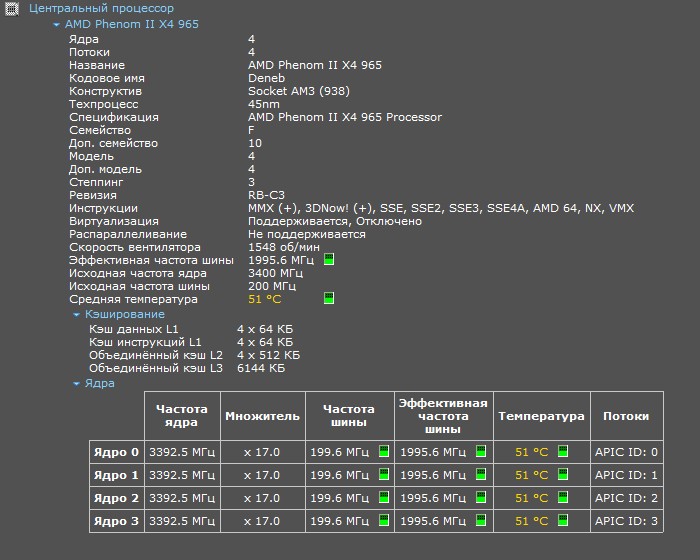700x560 pixels.
Task: Click the Эффективная частота шины column header
Action: (443, 416)
